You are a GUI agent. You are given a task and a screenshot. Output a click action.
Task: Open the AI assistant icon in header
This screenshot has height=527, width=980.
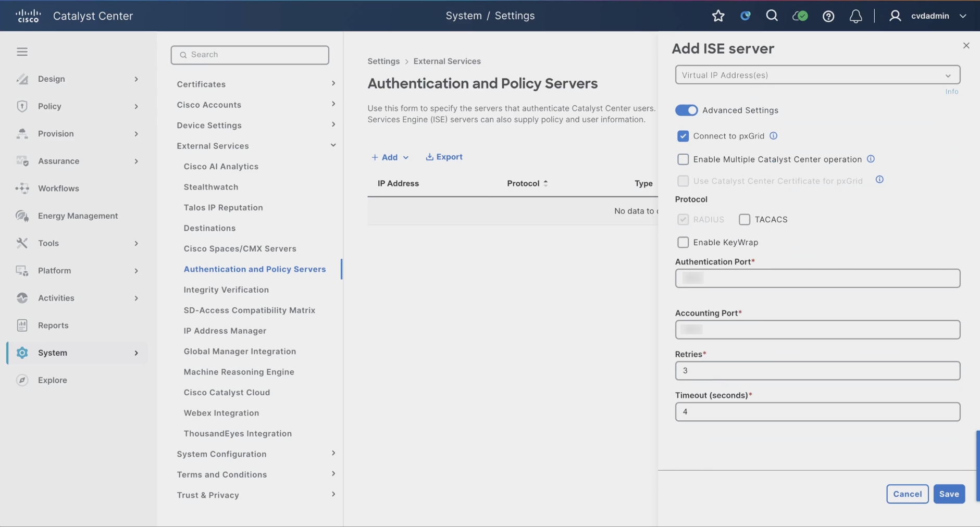pyautogui.click(x=746, y=16)
